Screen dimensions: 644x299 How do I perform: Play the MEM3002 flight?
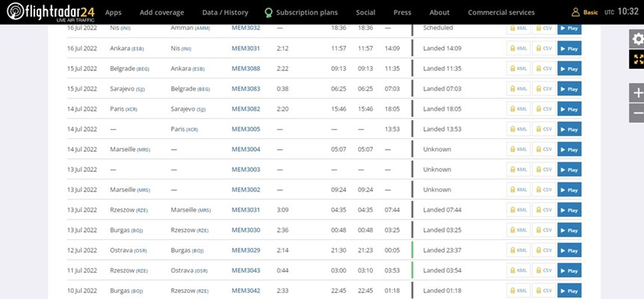coord(569,190)
